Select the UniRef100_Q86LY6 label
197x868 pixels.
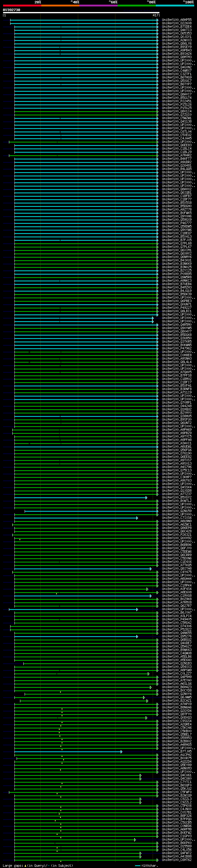pos(176,43)
